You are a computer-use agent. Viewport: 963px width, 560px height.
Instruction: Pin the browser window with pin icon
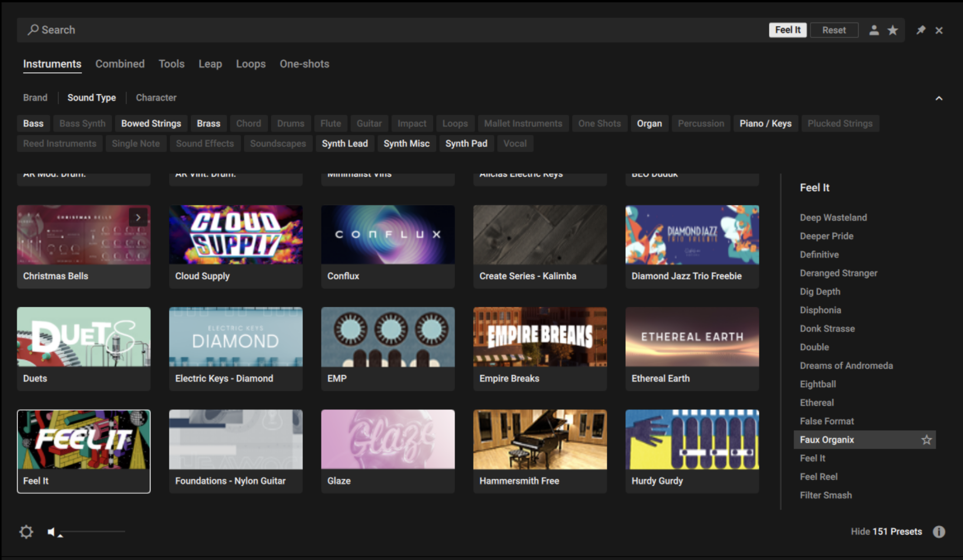[921, 30]
